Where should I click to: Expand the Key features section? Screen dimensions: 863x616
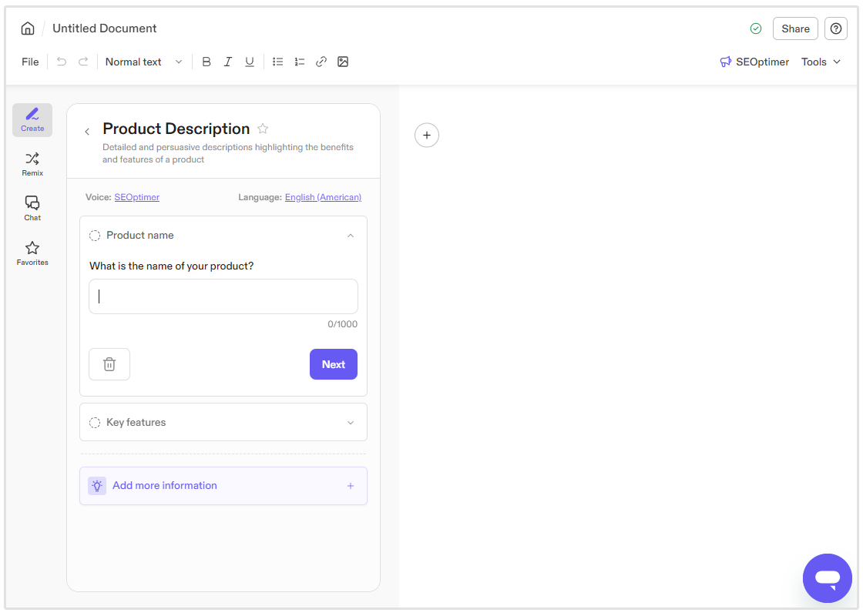[x=351, y=422]
